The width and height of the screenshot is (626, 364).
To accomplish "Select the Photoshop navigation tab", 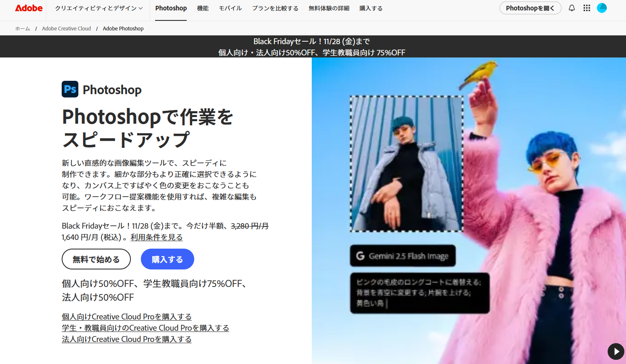I will 171,8.
